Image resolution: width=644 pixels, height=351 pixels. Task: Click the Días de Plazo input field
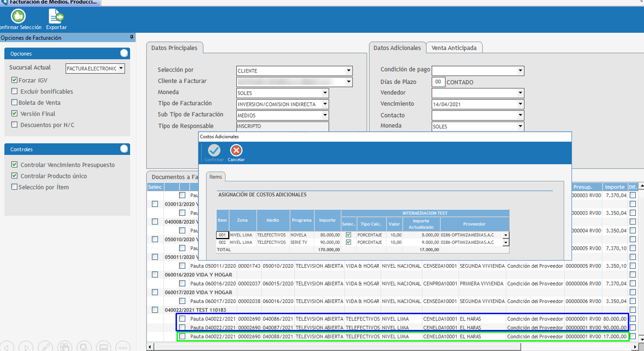[x=438, y=82]
